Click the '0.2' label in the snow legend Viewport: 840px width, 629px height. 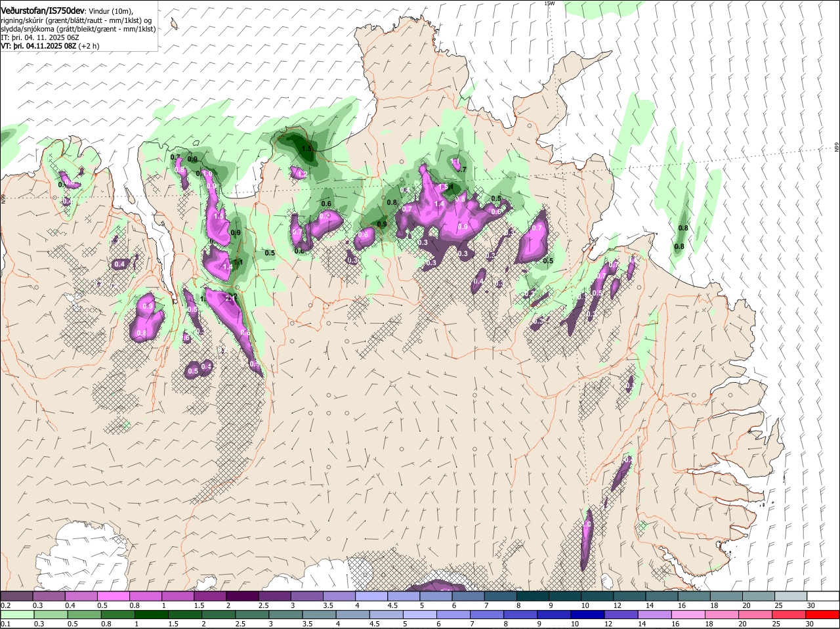pos(5,605)
